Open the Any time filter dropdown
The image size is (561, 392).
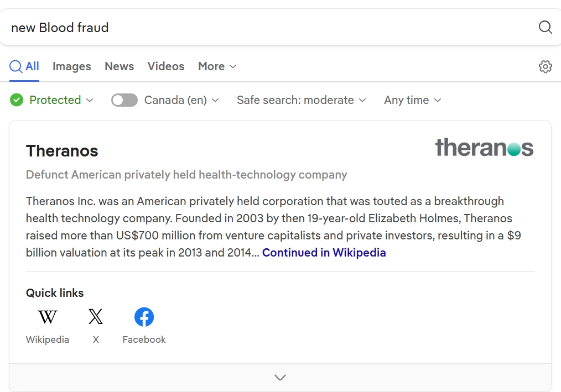pyautogui.click(x=412, y=100)
